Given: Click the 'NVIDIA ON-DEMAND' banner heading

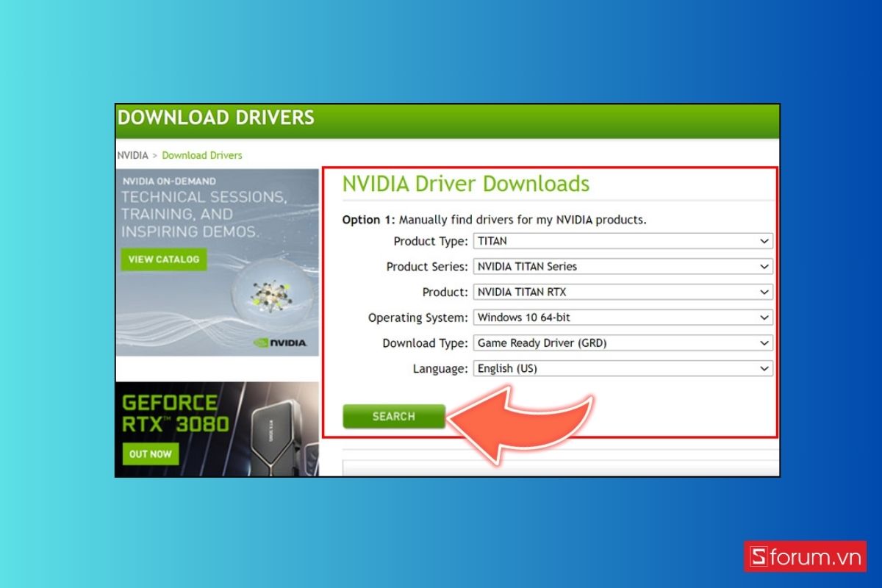Looking at the screenshot, I should (x=169, y=181).
